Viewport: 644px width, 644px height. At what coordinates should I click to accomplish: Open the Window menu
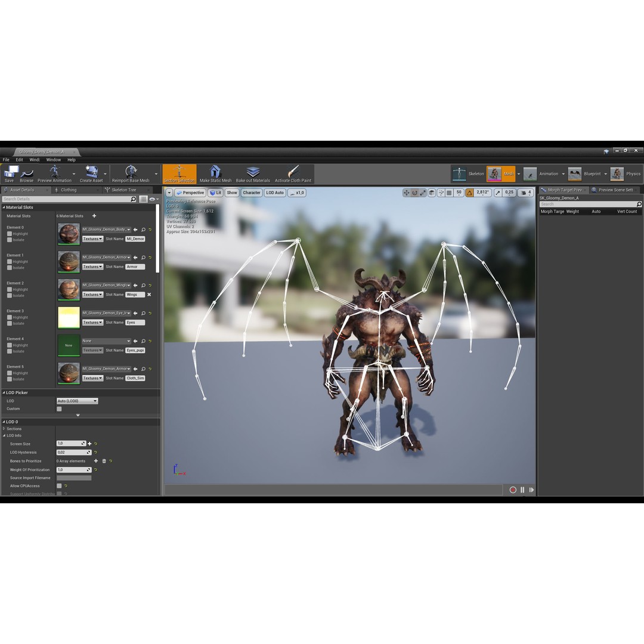(x=54, y=160)
